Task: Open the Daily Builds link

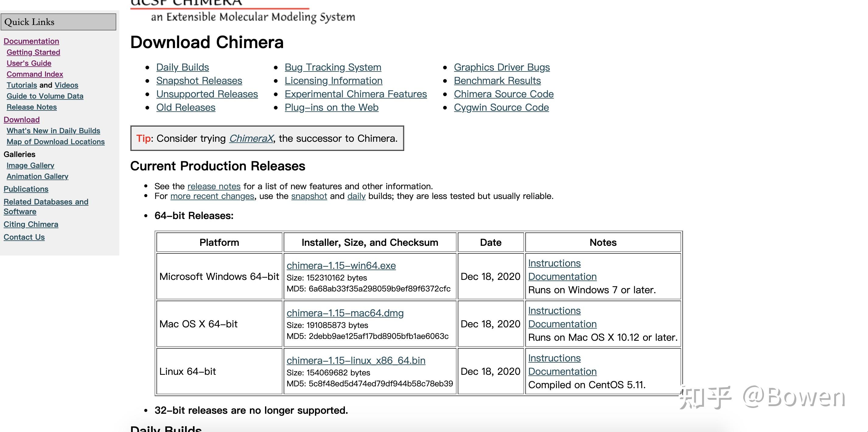Action: pos(182,67)
